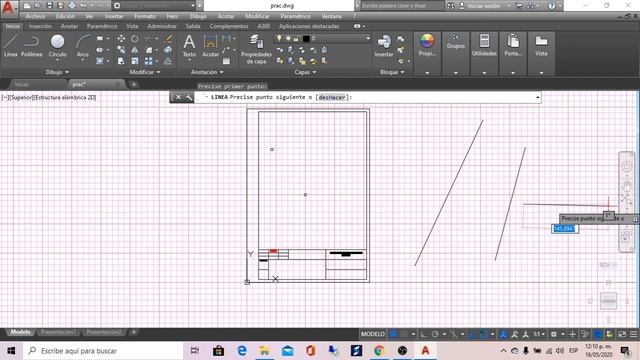
Task: Click the command line customize wrench icon
Action: 189,97
